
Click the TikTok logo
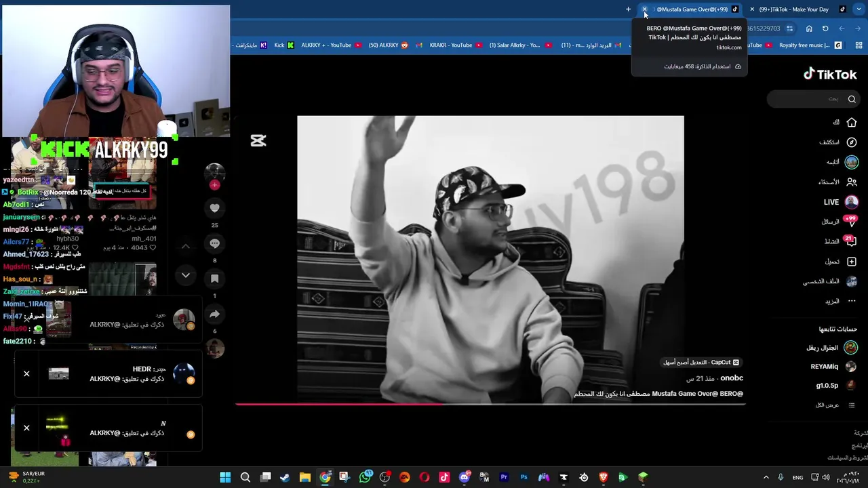coord(830,75)
